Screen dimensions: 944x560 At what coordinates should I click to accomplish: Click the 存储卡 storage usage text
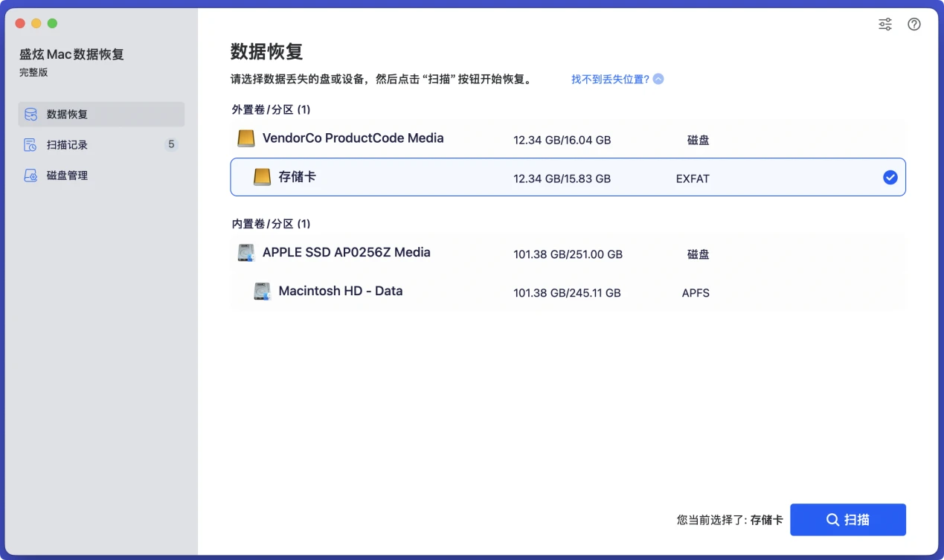coord(562,178)
